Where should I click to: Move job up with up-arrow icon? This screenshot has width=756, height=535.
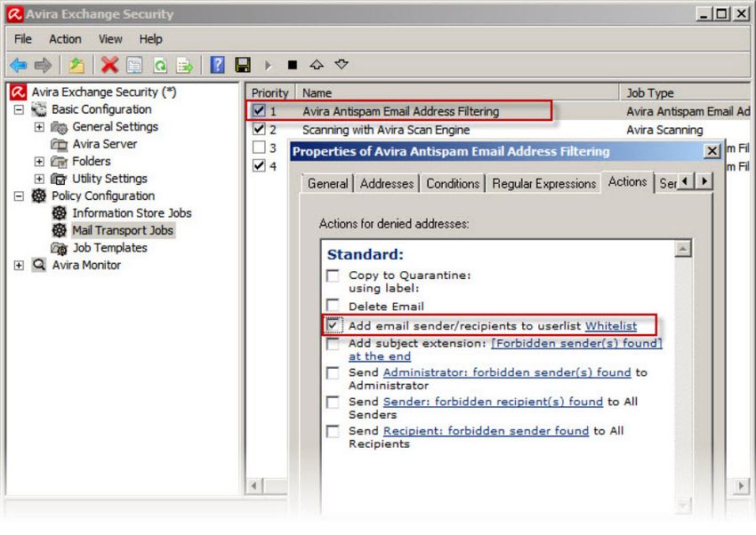(x=317, y=65)
